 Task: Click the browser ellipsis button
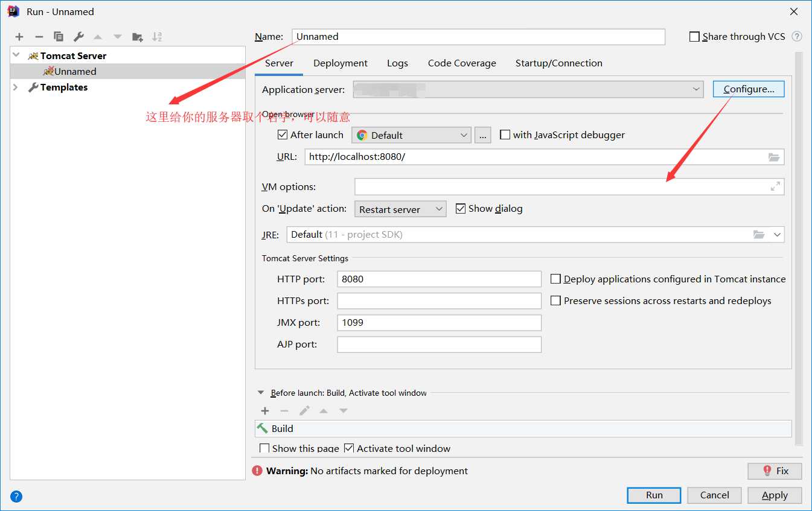point(482,135)
